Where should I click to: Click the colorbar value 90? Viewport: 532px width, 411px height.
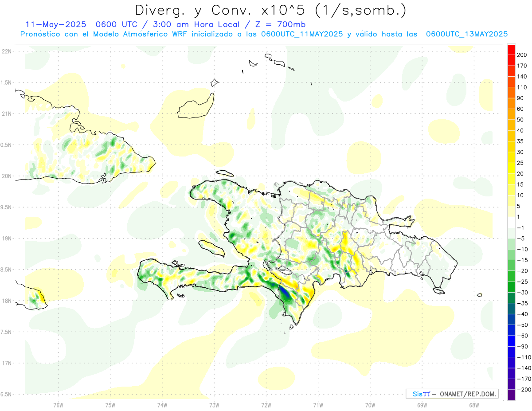point(521,98)
